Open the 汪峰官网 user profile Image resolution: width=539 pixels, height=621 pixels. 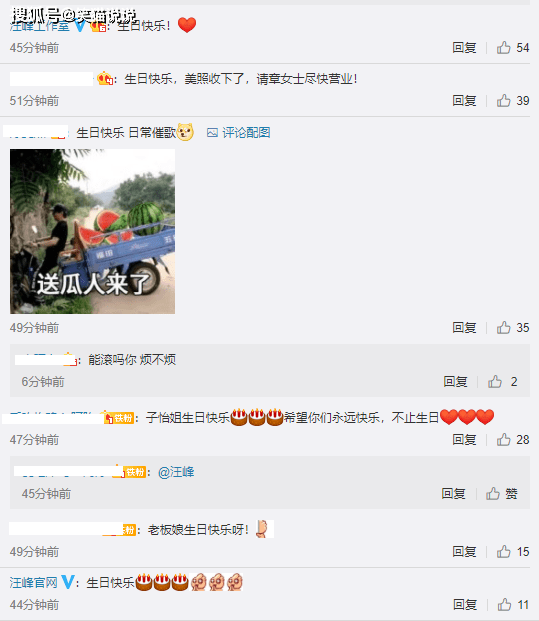34,583
